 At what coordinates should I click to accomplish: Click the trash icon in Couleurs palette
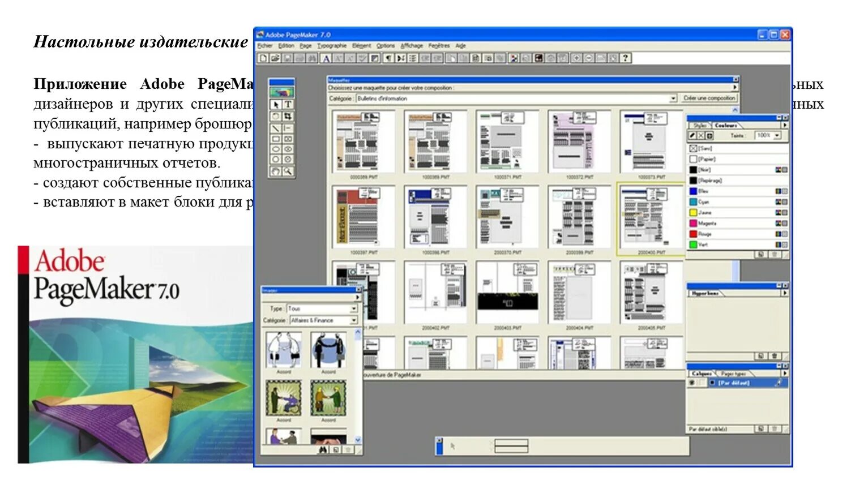point(775,255)
